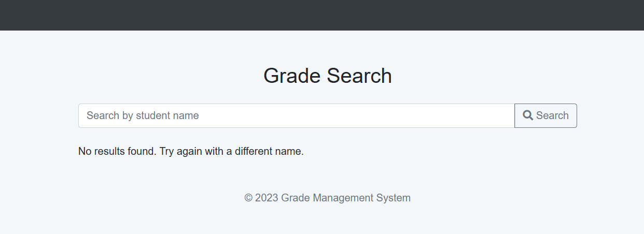
Task: Click the 'No results found.' sentence start
Action: [x=117, y=151]
